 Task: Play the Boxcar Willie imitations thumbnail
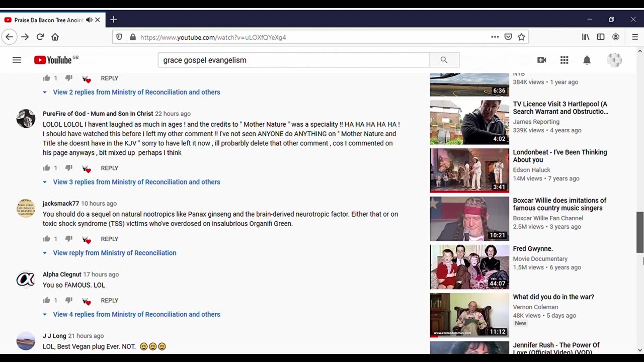click(x=469, y=219)
